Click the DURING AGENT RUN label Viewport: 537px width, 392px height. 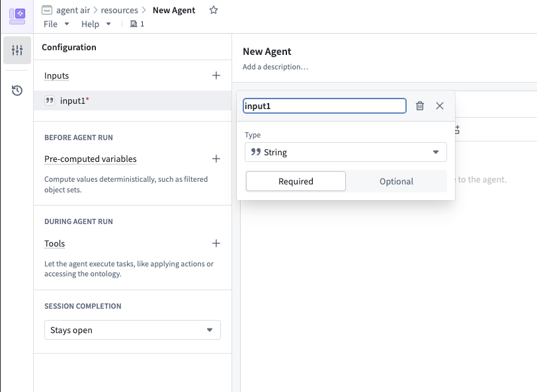tap(79, 221)
